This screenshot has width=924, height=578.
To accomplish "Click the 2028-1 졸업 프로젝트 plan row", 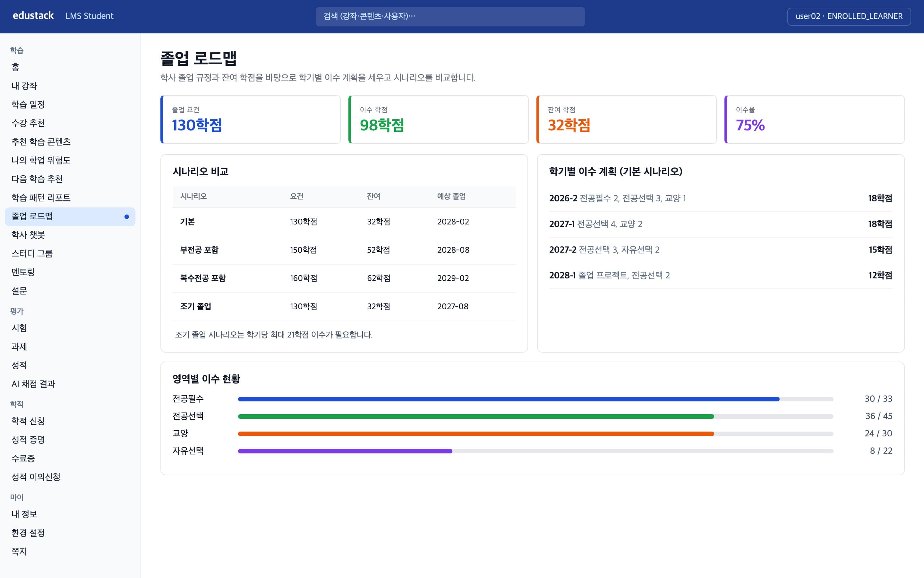I will (721, 276).
